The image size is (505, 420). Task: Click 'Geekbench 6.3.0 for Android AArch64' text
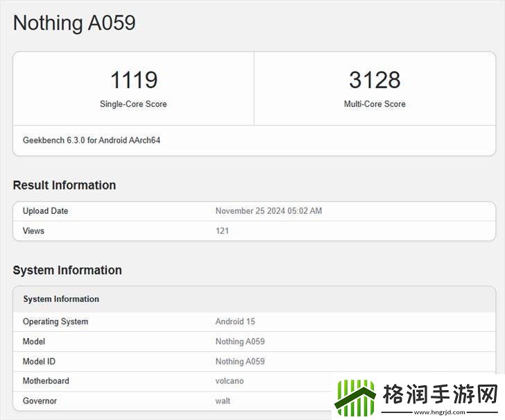[92, 140]
